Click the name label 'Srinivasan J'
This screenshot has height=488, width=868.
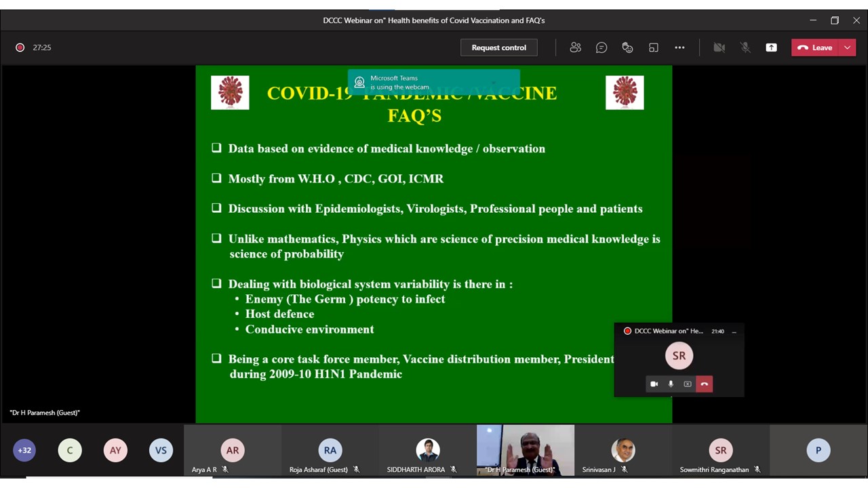coord(599,470)
